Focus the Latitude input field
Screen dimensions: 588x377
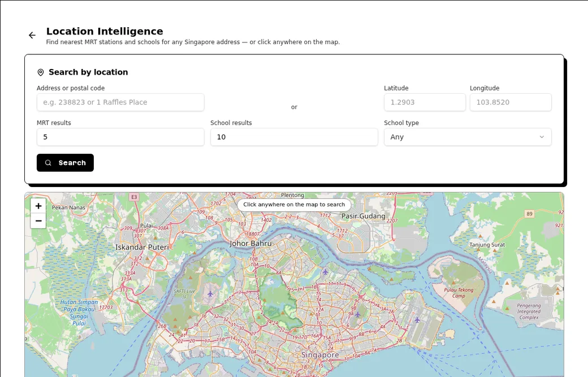click(425, 102)
